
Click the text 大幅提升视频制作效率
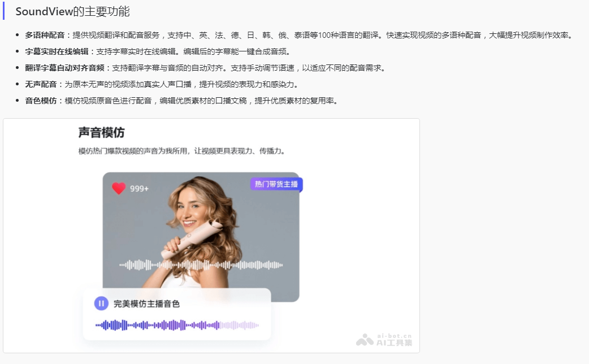click(530, 35)
